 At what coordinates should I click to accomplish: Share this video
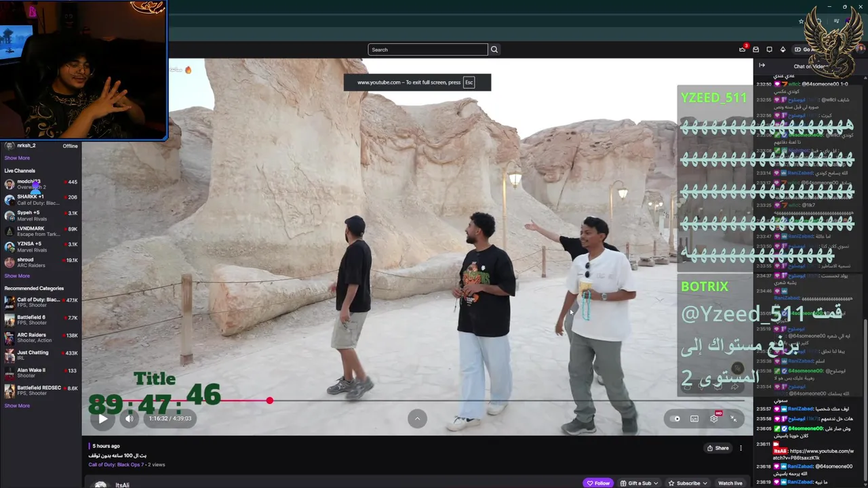point(718,448)
